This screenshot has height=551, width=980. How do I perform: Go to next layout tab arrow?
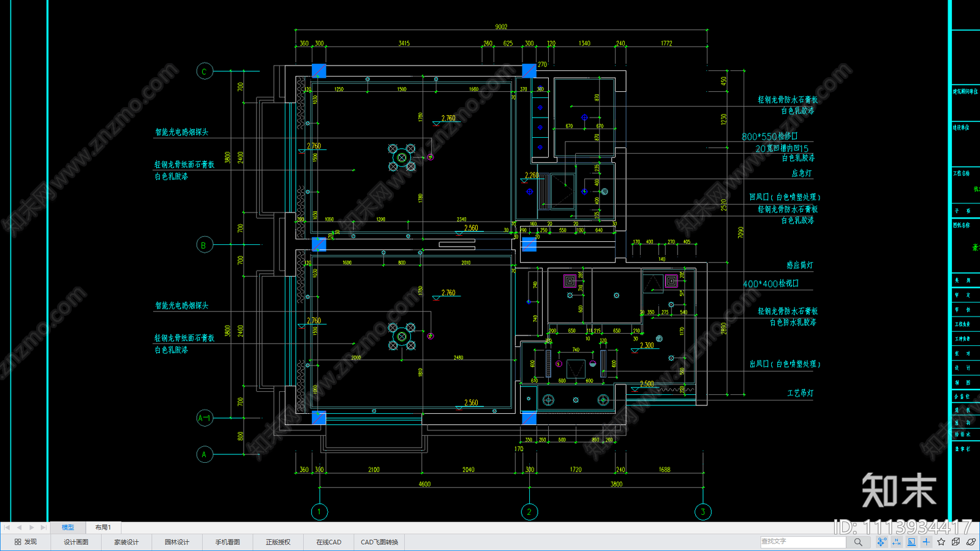point(31,527)
